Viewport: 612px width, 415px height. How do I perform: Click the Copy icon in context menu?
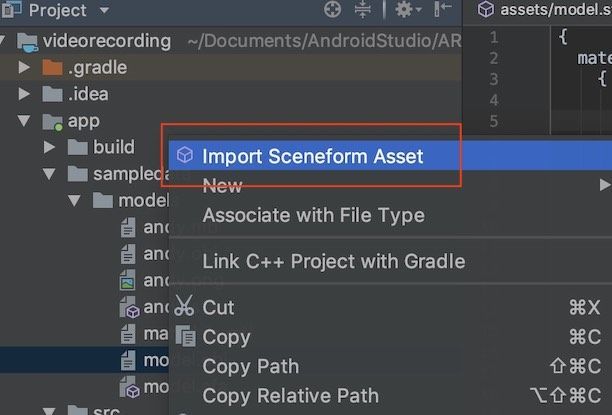pyautogui.click(x=184, y=337)
